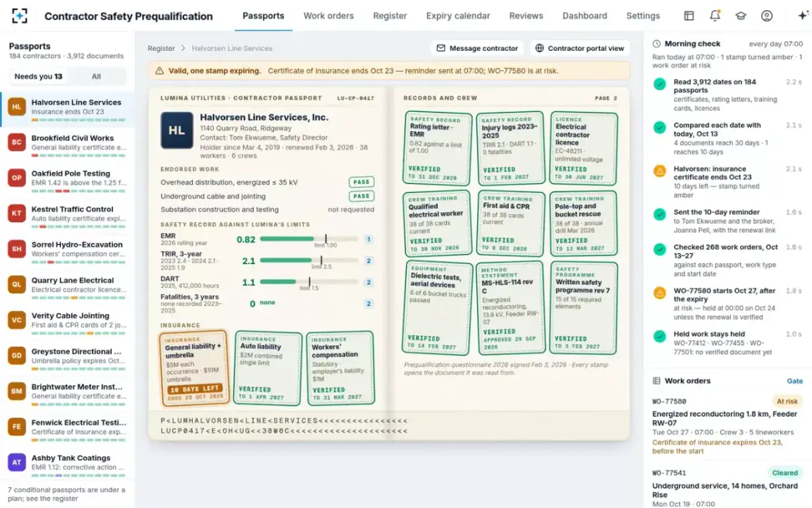Screen dimensions: 812x508
Task: Click the AI sparkle icon in the header
Action: [x=803, y=16]
